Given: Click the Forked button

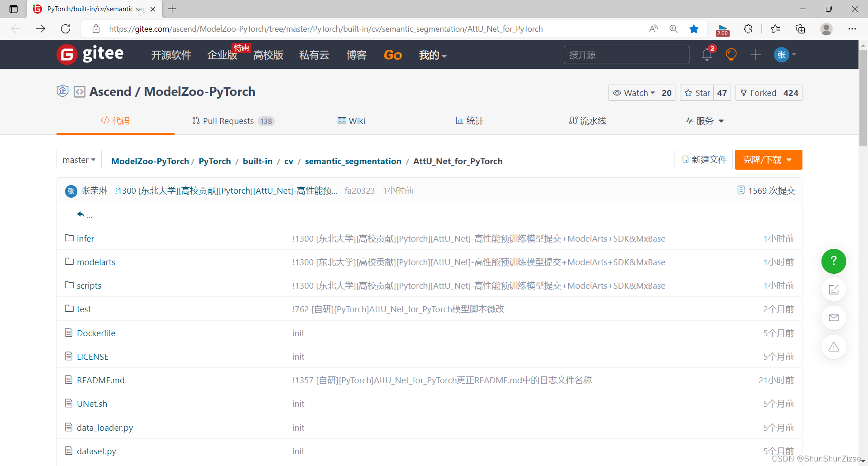Looking at the screenshot, I should click(x=758, y=93).
